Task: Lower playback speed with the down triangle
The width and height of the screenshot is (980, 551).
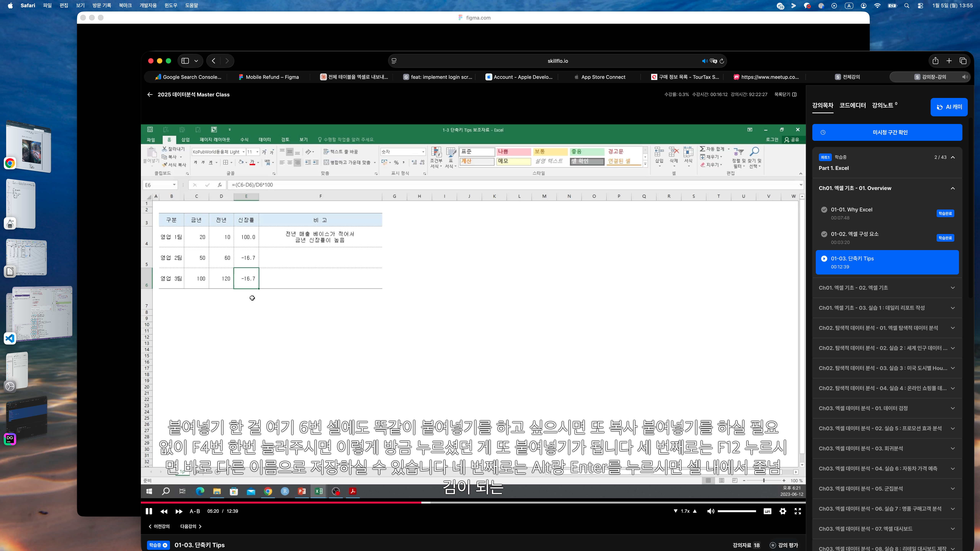Action: click(x=676, y=511)
